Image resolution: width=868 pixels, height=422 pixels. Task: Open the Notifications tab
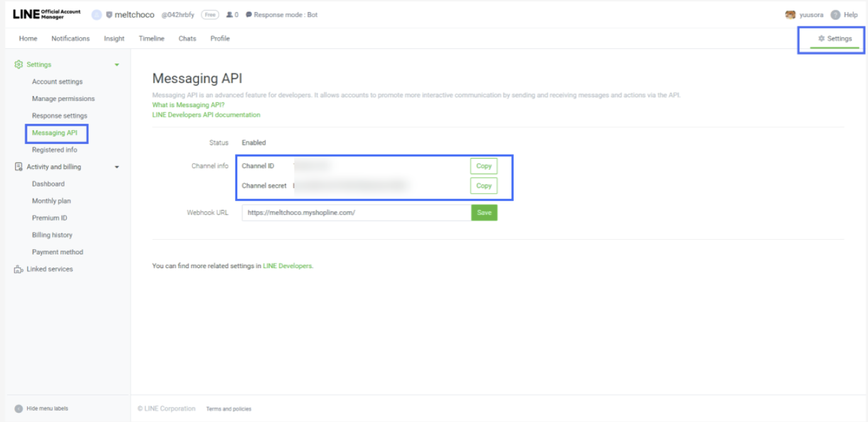click(70, 38)
